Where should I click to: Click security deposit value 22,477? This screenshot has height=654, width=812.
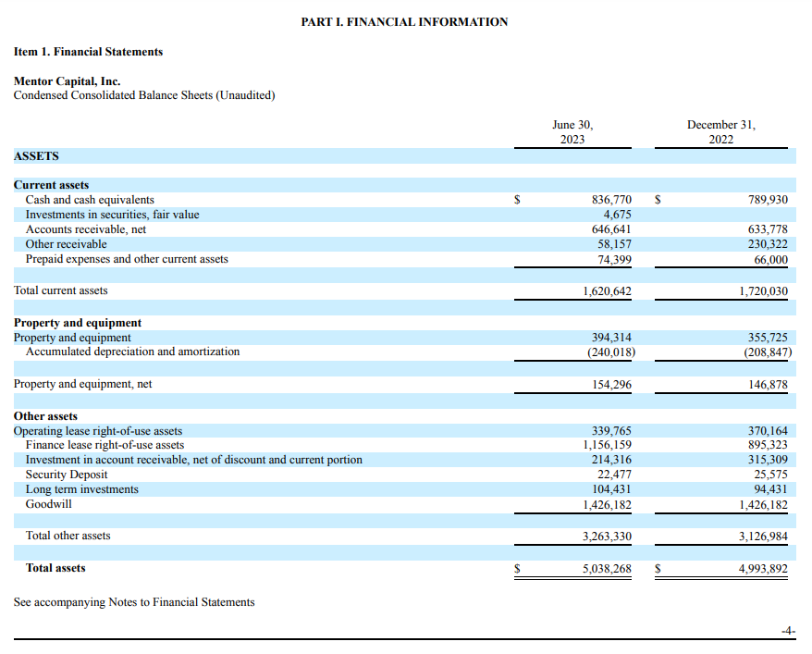(x=615, y=475)
